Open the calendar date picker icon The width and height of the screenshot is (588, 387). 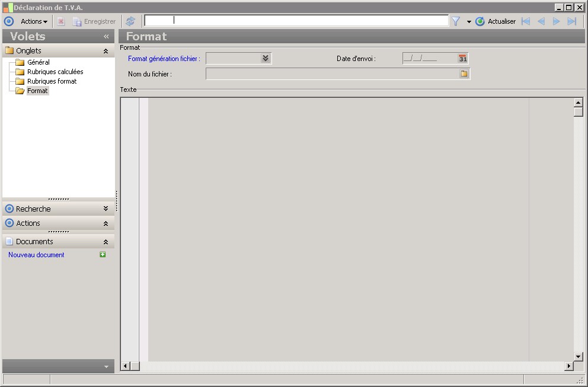click(x=463, y=58)
